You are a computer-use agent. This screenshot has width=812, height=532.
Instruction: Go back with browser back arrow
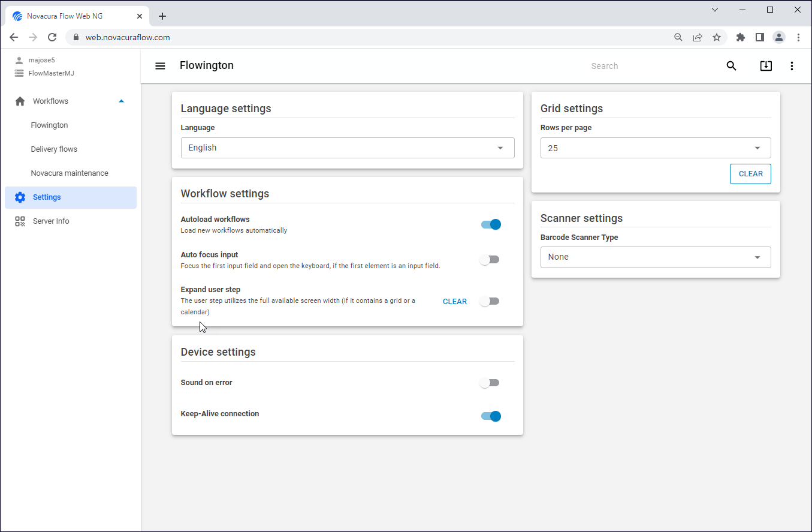coord(14,37)
